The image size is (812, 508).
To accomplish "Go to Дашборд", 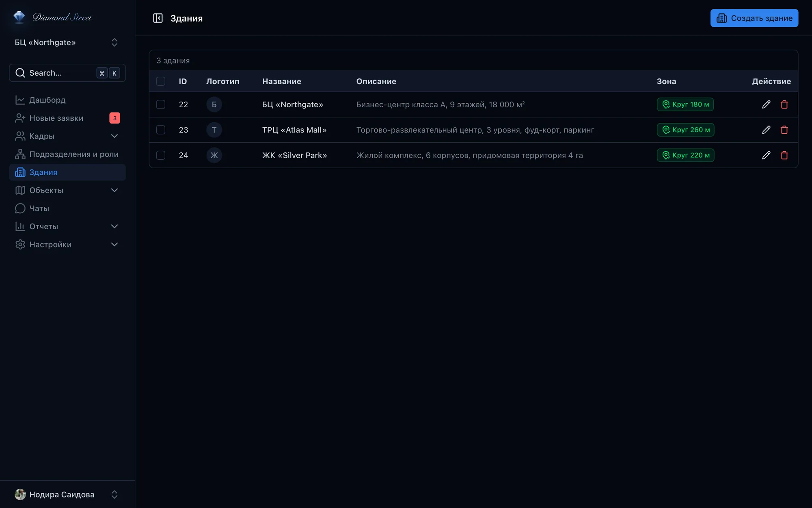I will click(x=67, y=100).
